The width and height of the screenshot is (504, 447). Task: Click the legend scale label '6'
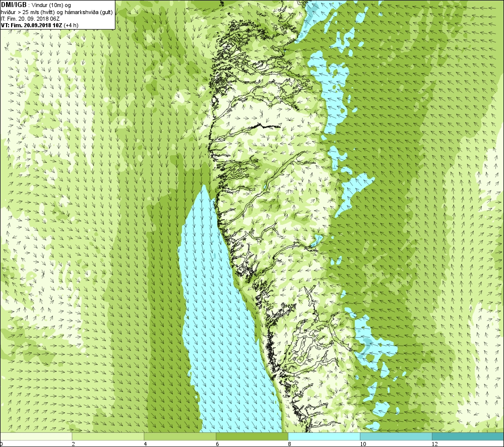coord(217,444)
